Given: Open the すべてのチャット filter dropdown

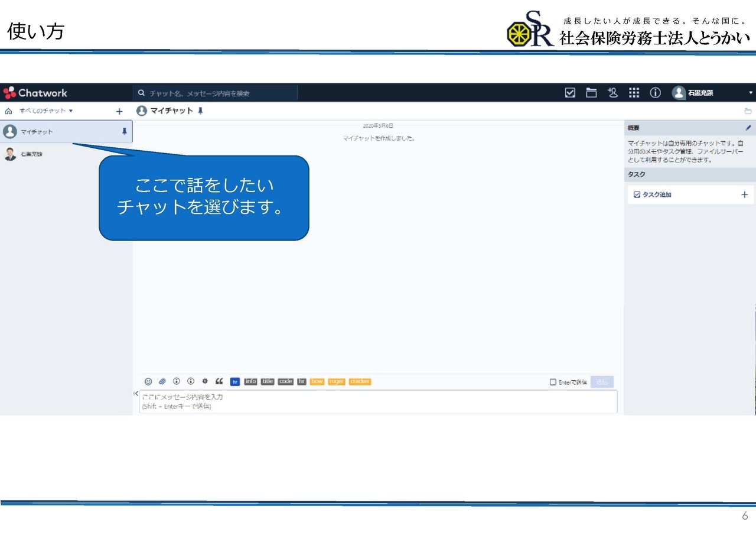Looking at the screenshot, I should (46, 111).
